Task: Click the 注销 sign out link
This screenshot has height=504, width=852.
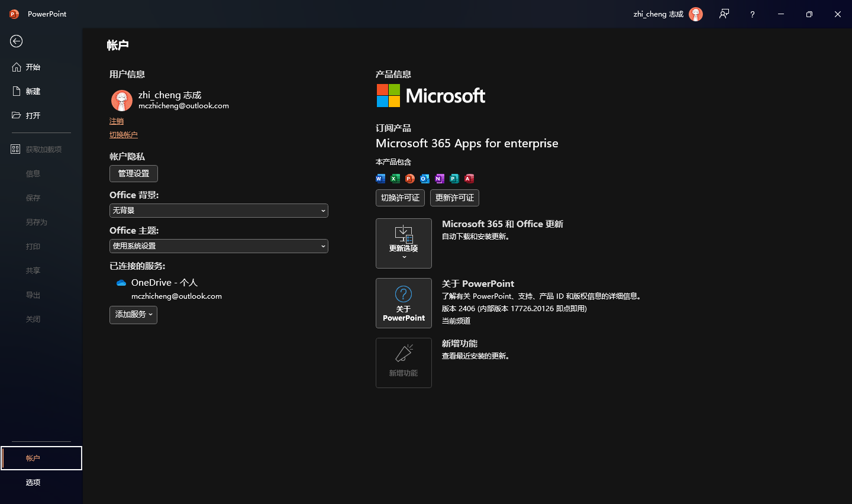Action: (117, 121)
